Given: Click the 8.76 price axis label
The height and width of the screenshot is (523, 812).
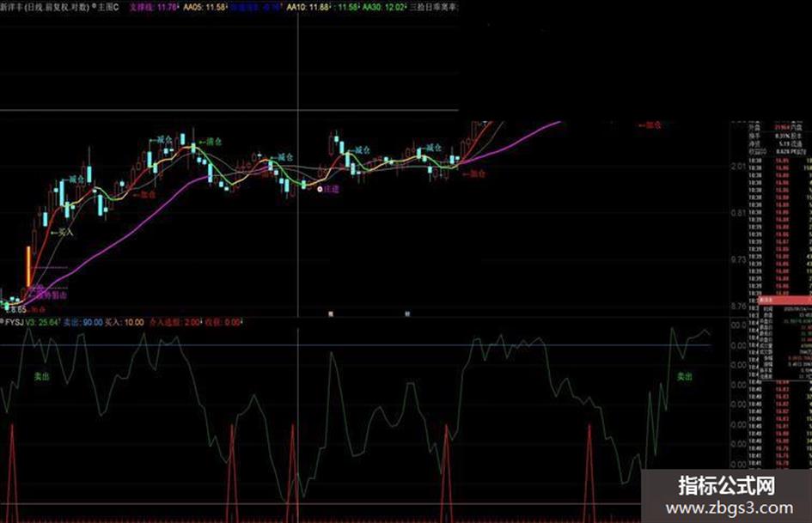Looking at the screenshot, I should (738, 306).
